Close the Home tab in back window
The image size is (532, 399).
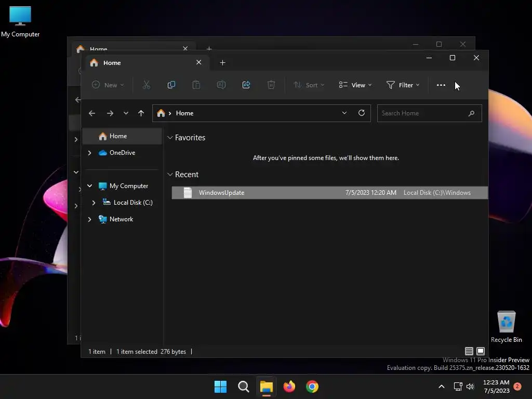(x=185, y=48)
